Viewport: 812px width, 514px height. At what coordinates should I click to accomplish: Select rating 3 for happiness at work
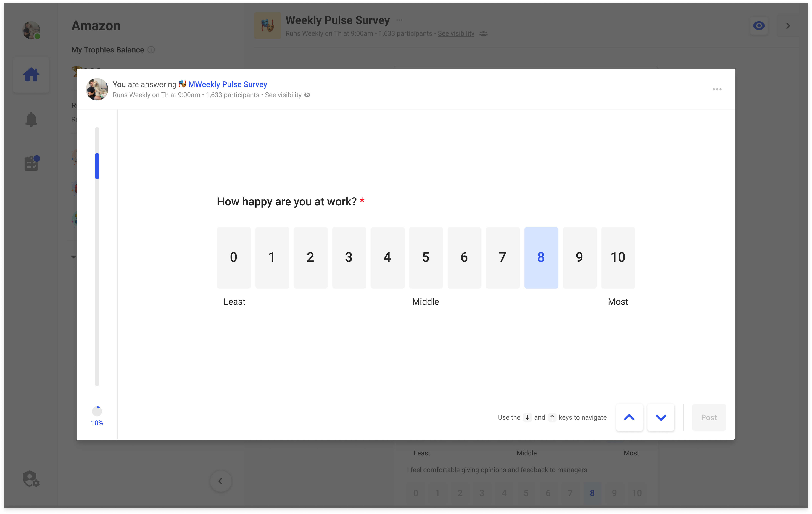click(349, 257)
